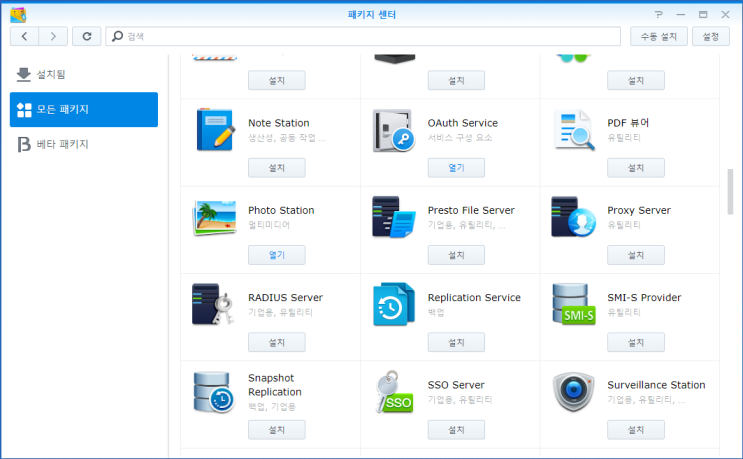The height and width of the screenshot is (459, 743).
Task: Install Replication Service
Action: (456, 342)
